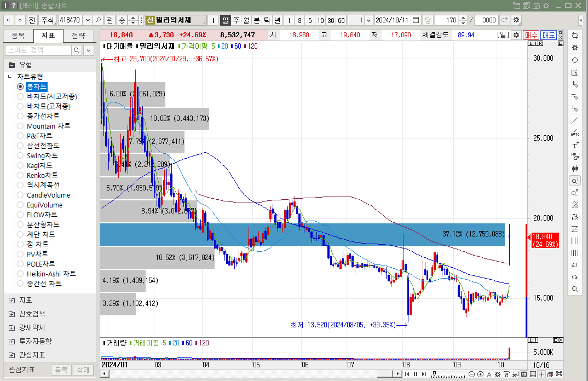The image size is (588, 381).
Task: Click the chart layout icon with red line
Action: coord(533,374)
